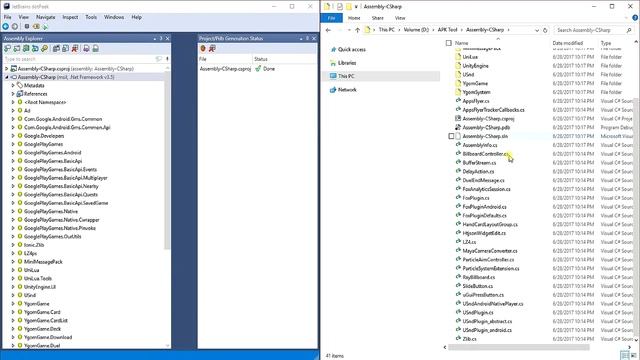Click the orange round icon in Generation Status toolbar
The width and height of the screenshot is (640, 360).
203,49
